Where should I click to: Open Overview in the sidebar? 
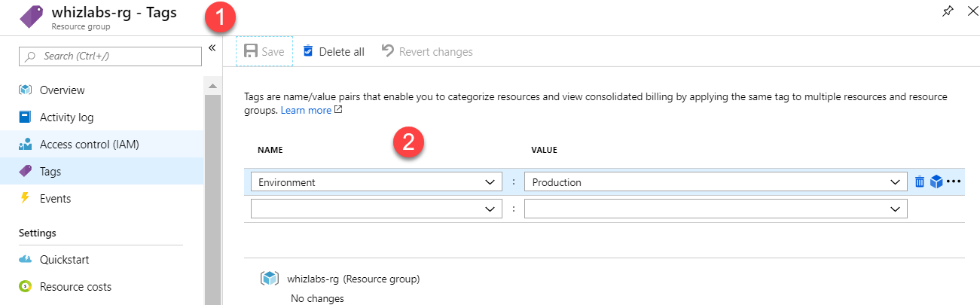pyautogui.click(x=62, y=90)
